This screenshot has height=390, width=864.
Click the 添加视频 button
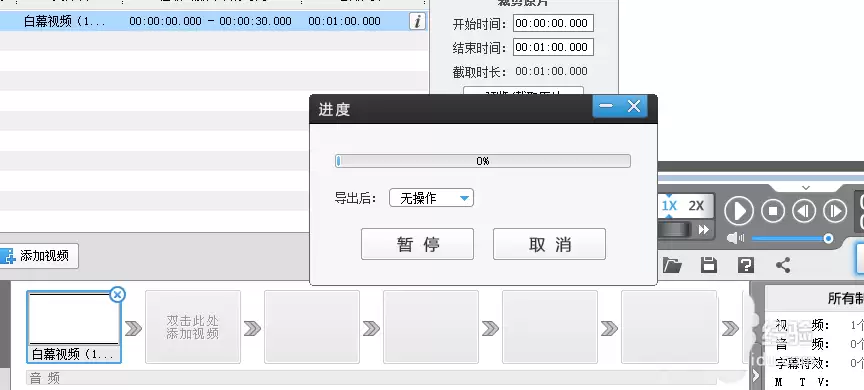[38, 256]
